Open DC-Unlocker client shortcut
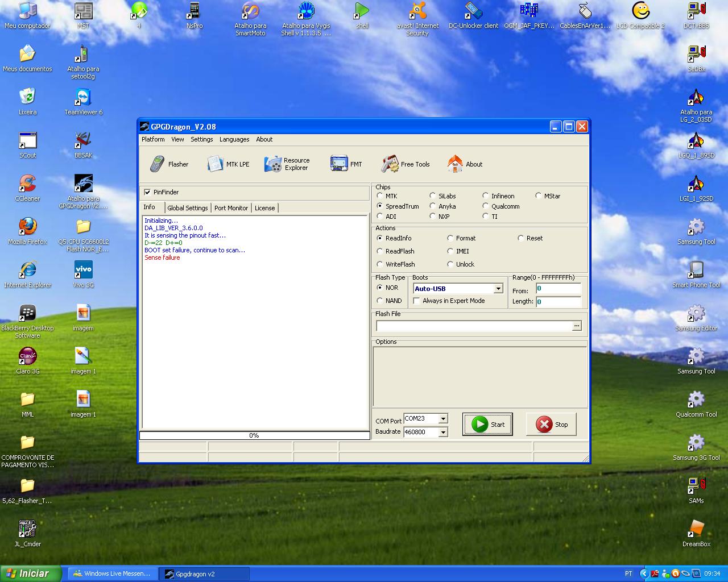Viewport: 728px width, 582px height. tap(473, 16)
